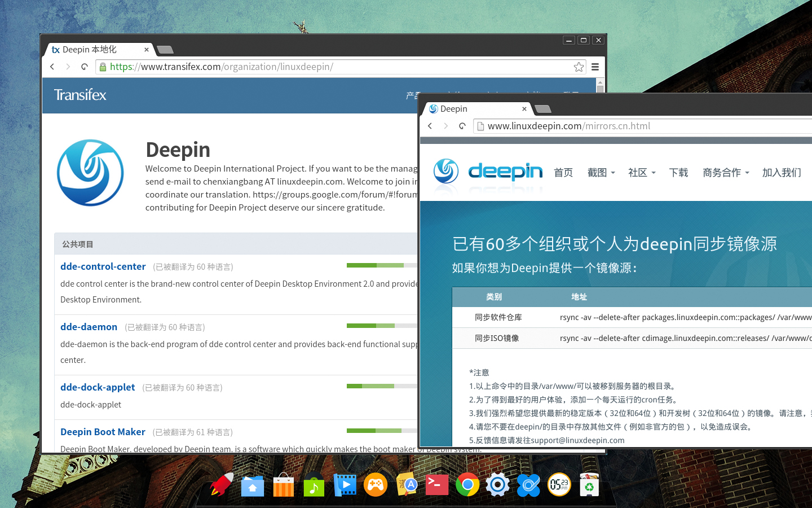Screen dimensions: 812x508
Task: Click the Deepin organization avatar on Transifex
Action: (x=90, y=173)
